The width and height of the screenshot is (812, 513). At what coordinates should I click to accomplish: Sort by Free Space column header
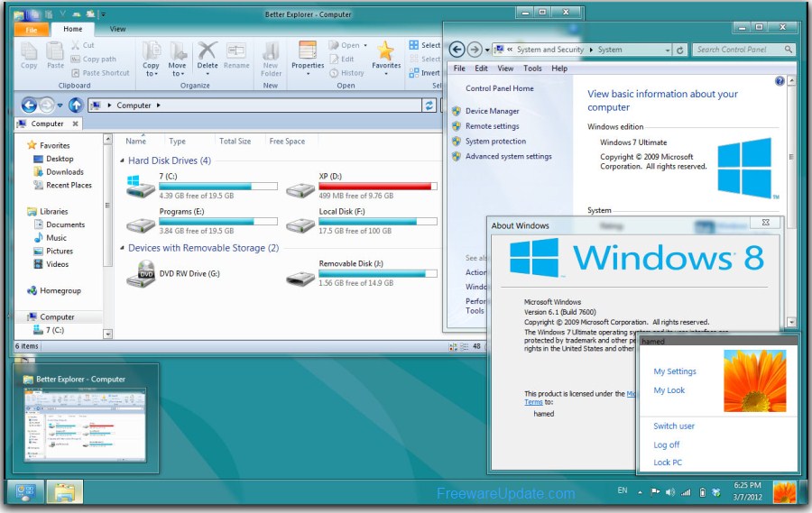pos(287,141)
